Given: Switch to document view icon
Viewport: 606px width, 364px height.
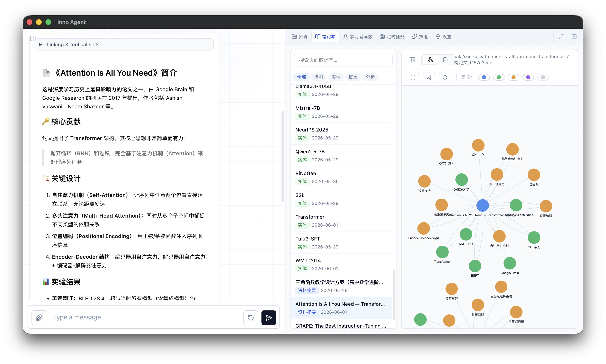Looking at the screenshot, I should click(445, 60).
